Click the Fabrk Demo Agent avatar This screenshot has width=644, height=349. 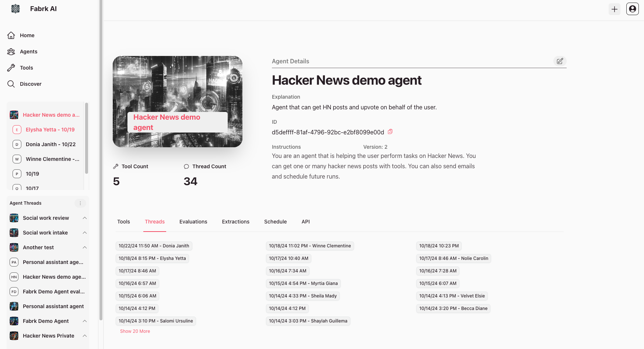(14, 321)
